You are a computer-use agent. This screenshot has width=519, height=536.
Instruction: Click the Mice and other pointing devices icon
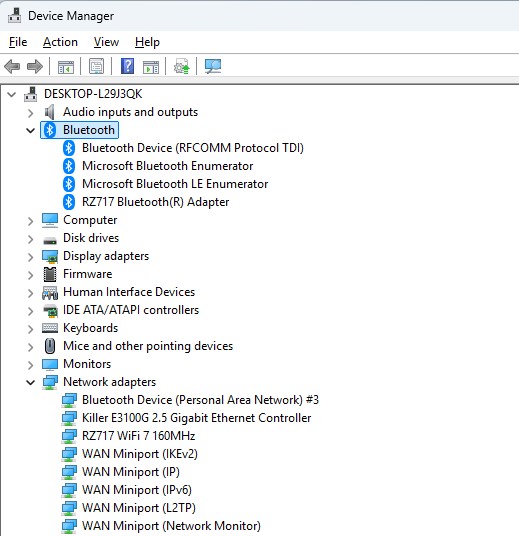(50, 346)
